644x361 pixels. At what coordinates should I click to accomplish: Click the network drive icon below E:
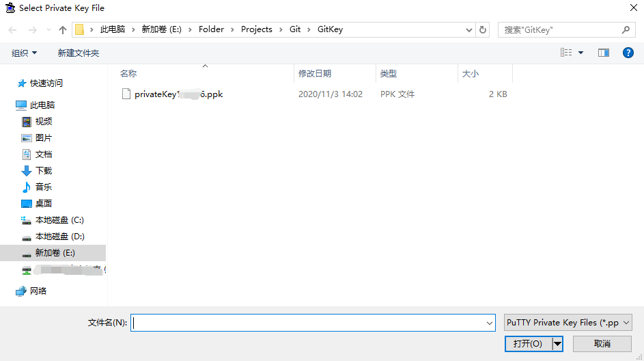click(x=26, y=270)
